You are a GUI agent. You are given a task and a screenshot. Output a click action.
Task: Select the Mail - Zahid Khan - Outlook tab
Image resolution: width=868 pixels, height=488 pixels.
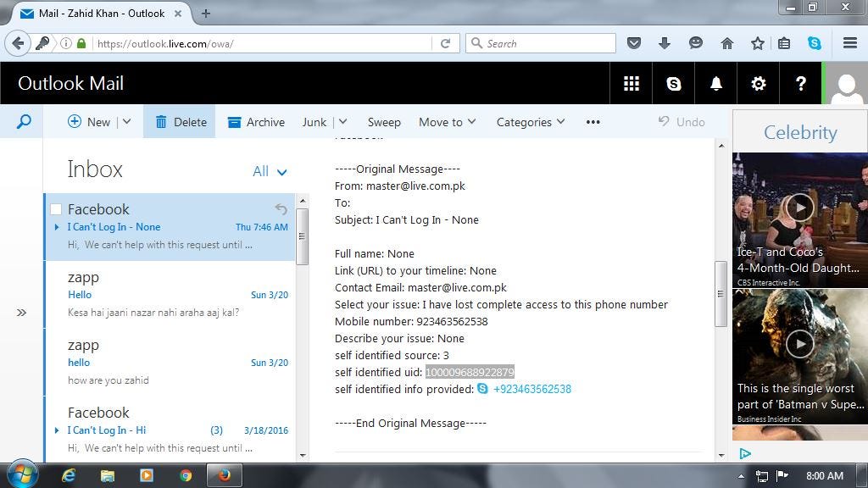tap(101, 14)
